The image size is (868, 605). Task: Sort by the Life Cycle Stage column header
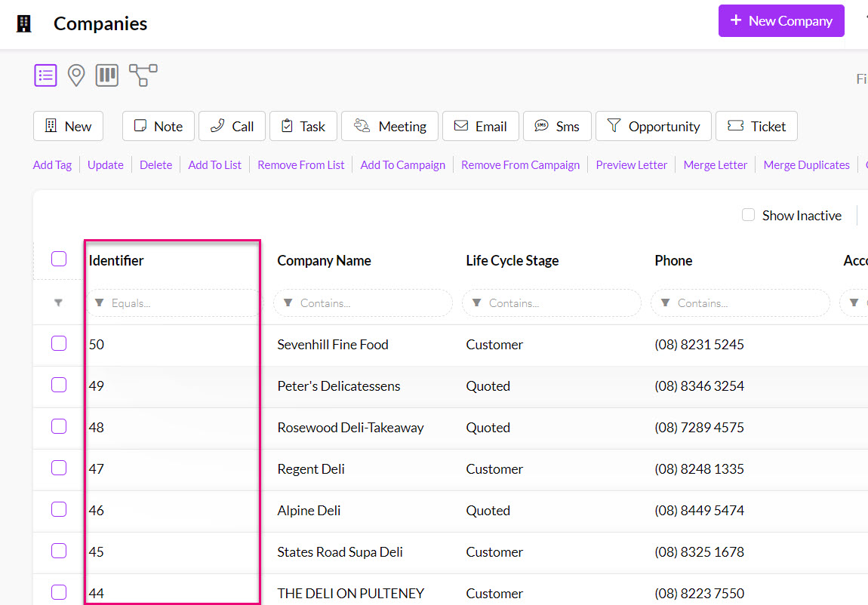coord(512,260)
